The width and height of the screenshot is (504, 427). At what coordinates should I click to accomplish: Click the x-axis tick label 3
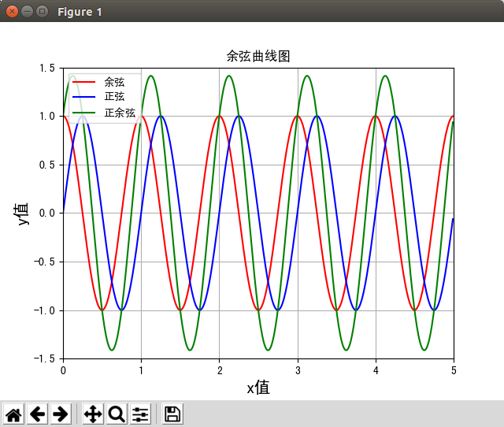[298, 371]
